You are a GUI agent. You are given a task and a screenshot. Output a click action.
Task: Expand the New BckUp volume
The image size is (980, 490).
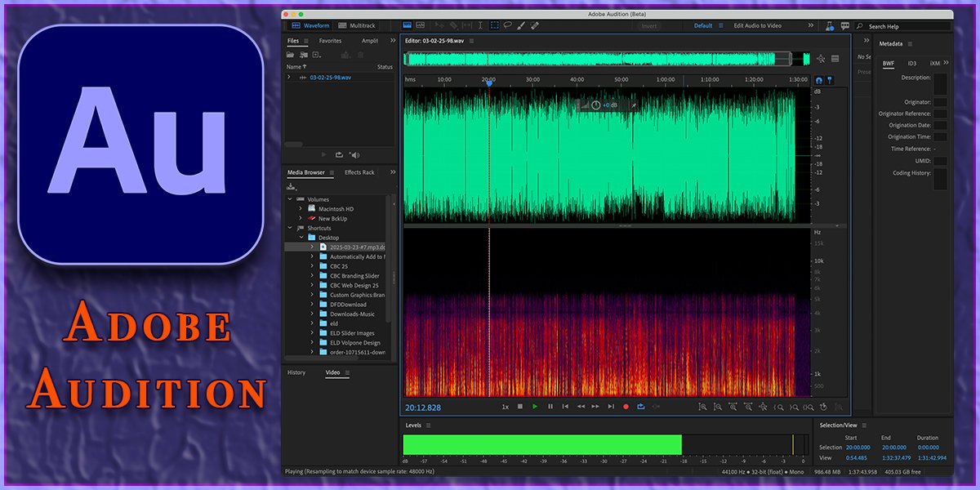coord(301,218)
